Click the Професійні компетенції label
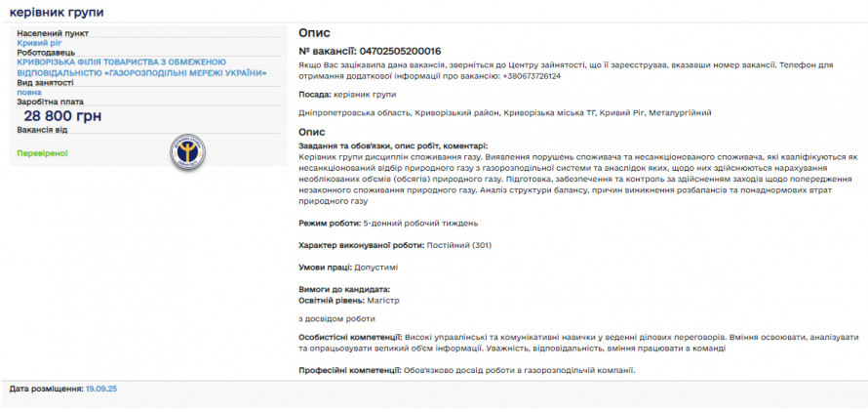 [349, 370]
